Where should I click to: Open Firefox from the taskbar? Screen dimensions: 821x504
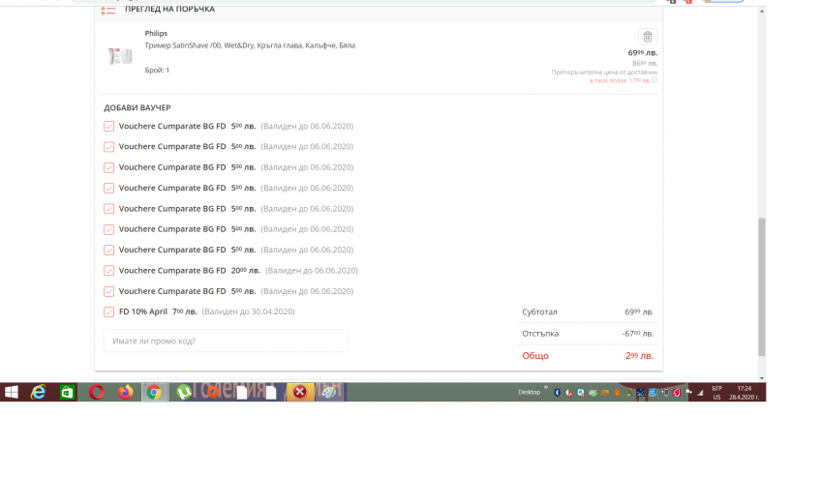click(x=125, y=392)
